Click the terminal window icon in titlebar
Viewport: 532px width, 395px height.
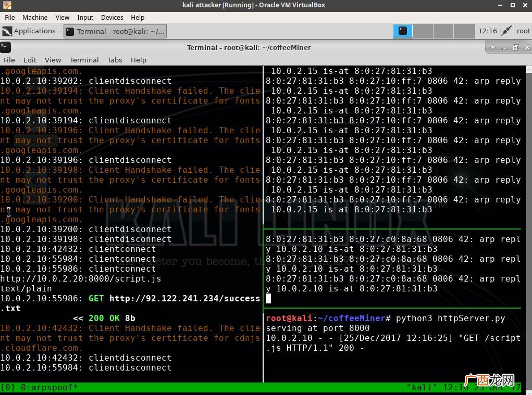[5, 47]
